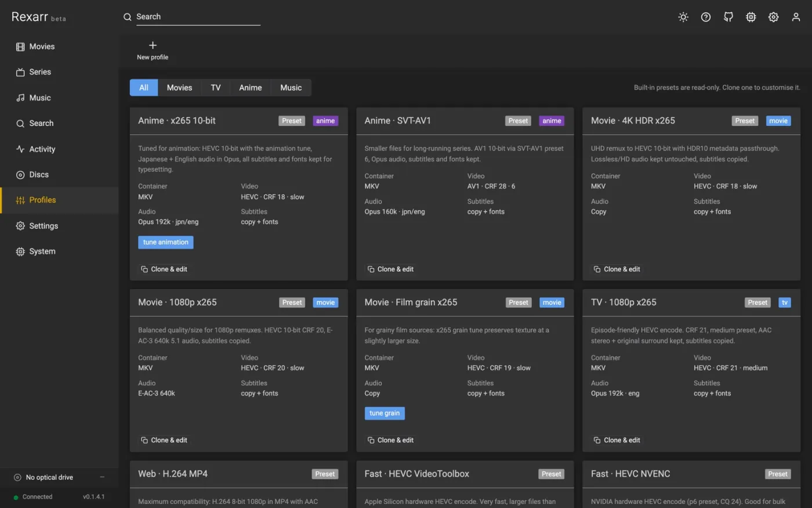812x508 pixels.
Task: Open Settings in the sidebar
Action: coord(59,225)
